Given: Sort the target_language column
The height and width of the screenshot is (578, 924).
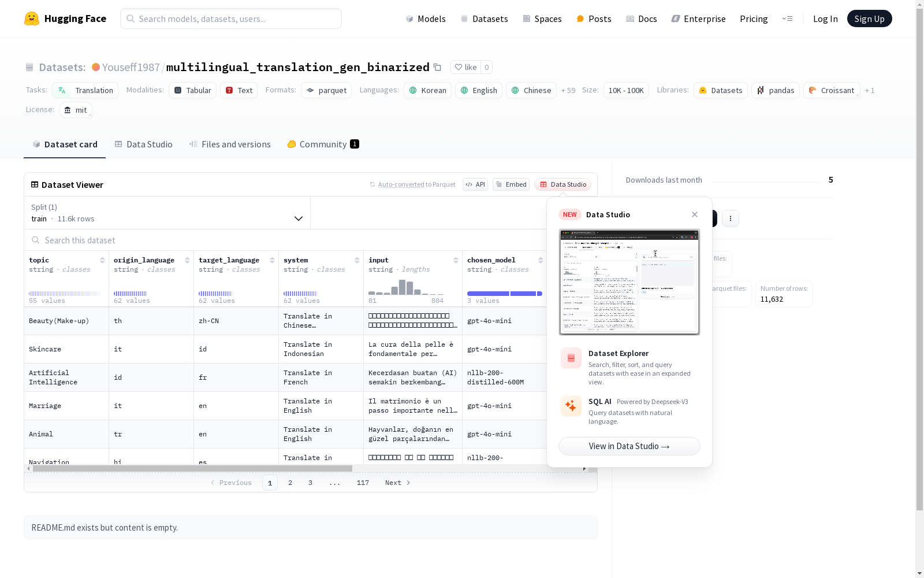Looking at the screenshot, I should [x=272, y=260].
